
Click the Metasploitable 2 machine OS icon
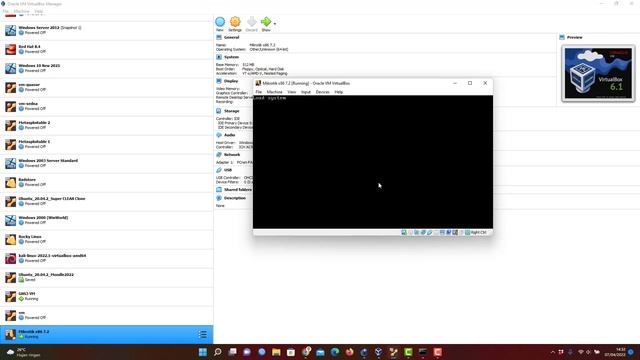[x=11, y=125]
